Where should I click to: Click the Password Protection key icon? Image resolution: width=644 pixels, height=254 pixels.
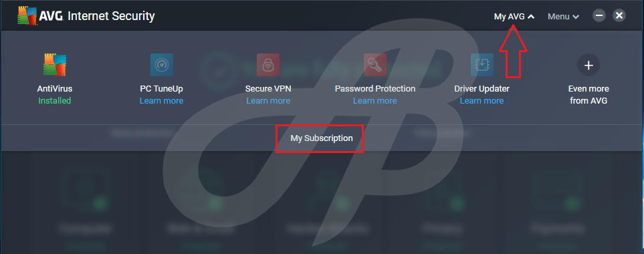tap(375, 65)
